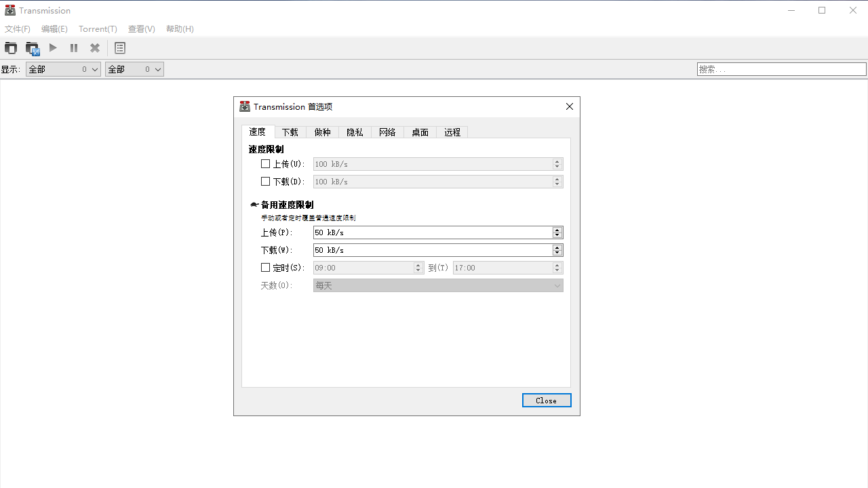The height and width of the screenshot is (488, 868).
Task: Click the Pause torrent icon
Action: click(73, 48)
